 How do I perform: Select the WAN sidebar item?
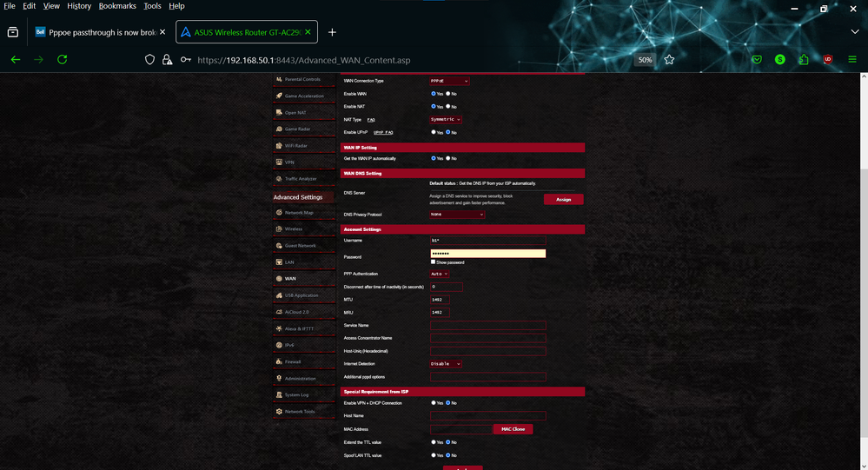pos(303,279)
